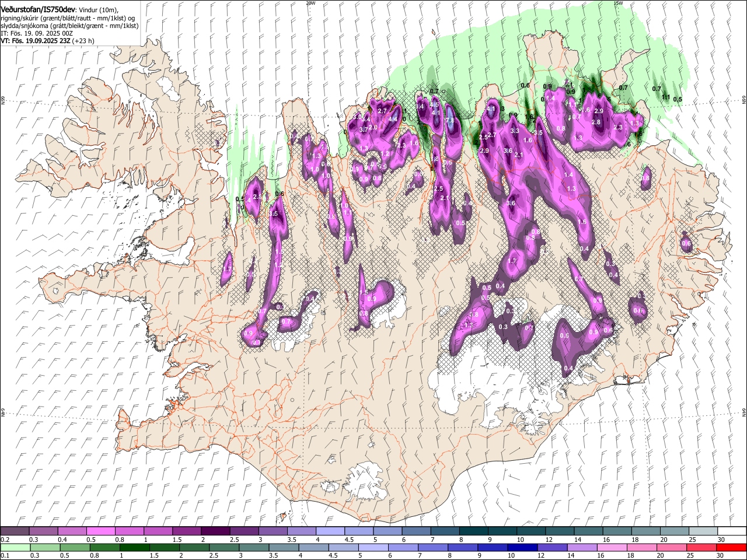Viewport: 747px width, 560px height.
Task: Click the darkest purple 2 swatch
Action: [x=215, y=531]
